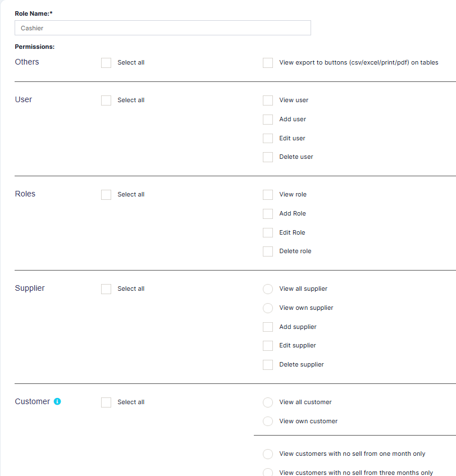Enable the Delete user permission

[x=268, y=157]
